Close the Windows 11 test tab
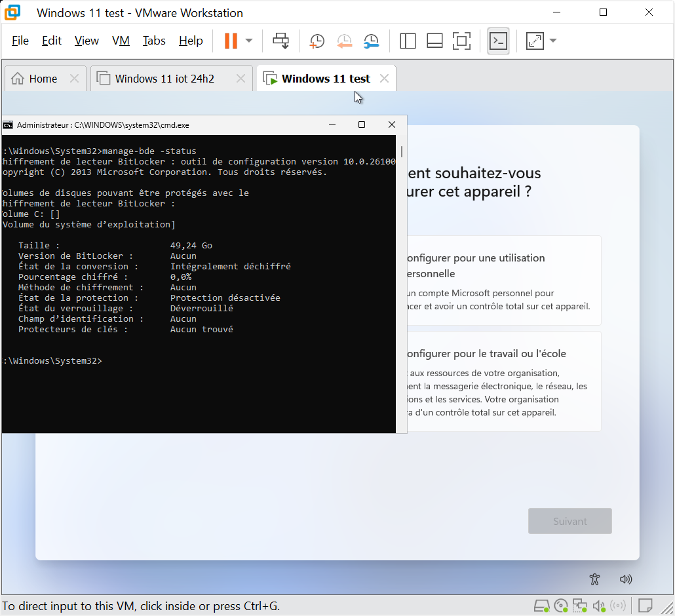Image resolution: width=675 pixels, height=616 pixels. [385, 79]
